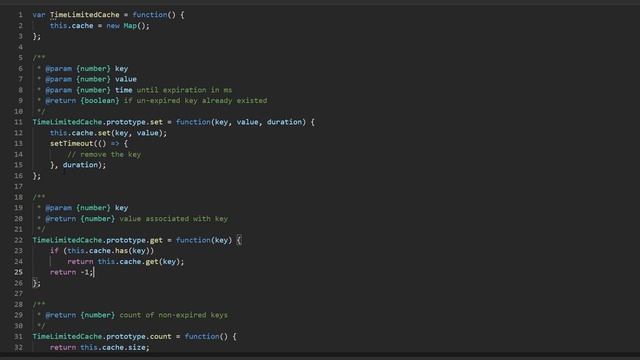
Task: Click 'value associated with key' comment
Action: (174, 219)
